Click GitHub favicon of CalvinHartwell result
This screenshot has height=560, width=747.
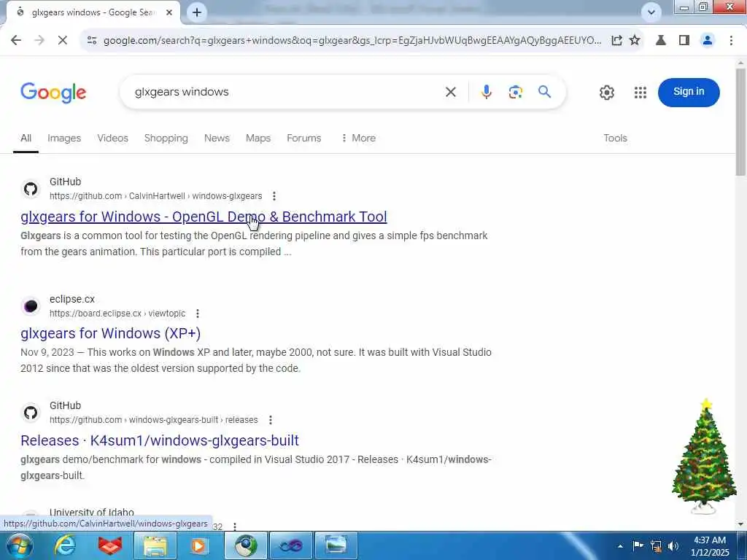[x=31, y=189]
